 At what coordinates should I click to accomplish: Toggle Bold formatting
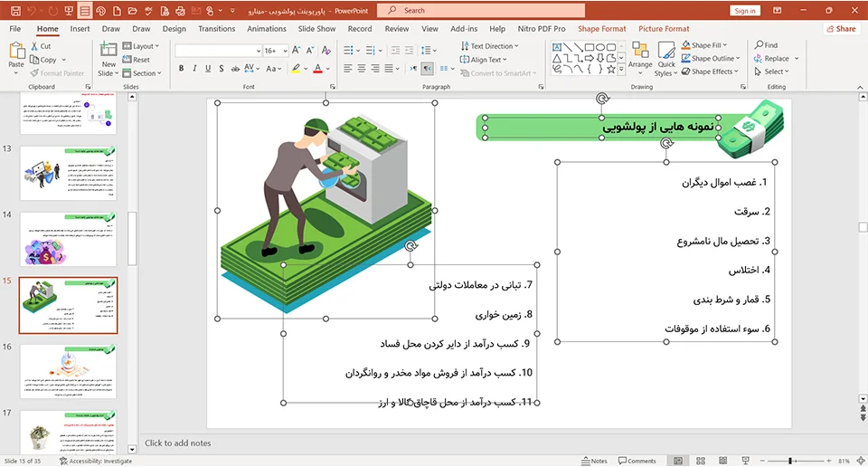tap(181, 69)
